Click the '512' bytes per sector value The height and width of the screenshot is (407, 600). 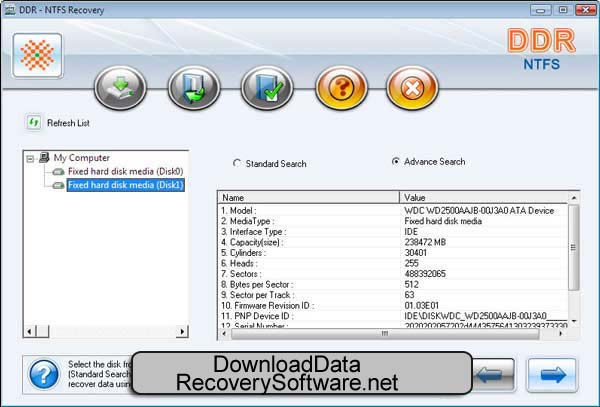pos(411,285)
